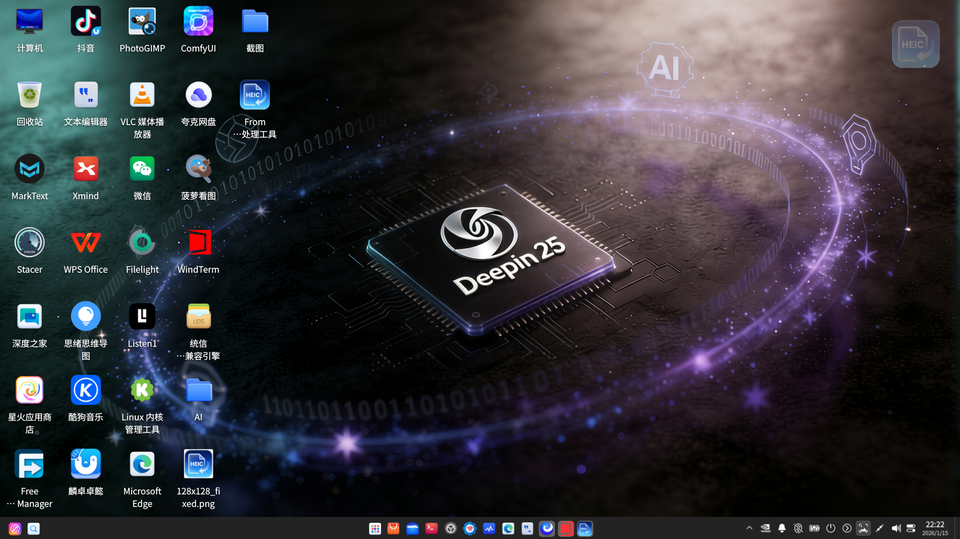Viewport: 960px width, 539px height.
Task: Switch to HEIC tool in taskbar
Action: (x=585, y=529)
